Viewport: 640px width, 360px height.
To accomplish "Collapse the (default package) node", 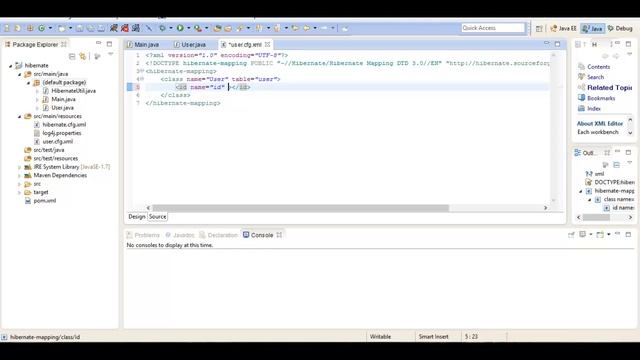I will pyautogui.click(x=28, y=82).
